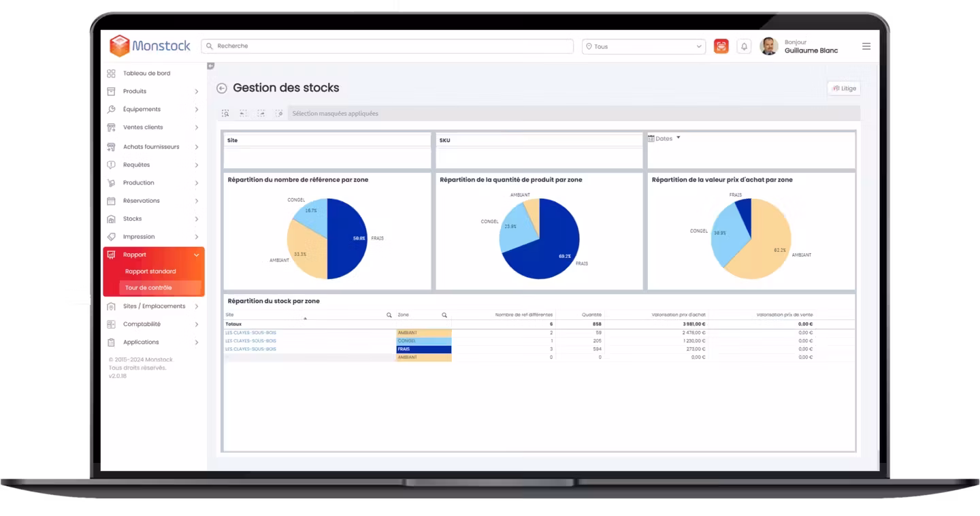Collapse the sidebar with the small arrow handle
Viewport: 980px width, 516px height.
[210, 66]
